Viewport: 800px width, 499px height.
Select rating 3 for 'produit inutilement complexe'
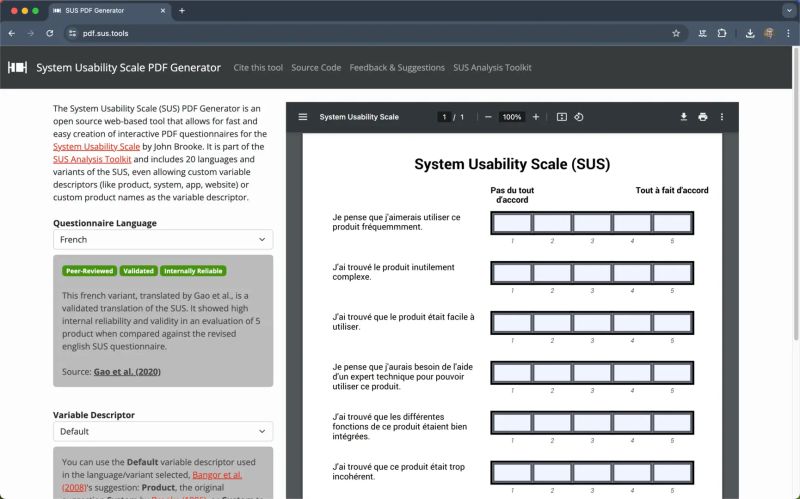pos(592,273)
